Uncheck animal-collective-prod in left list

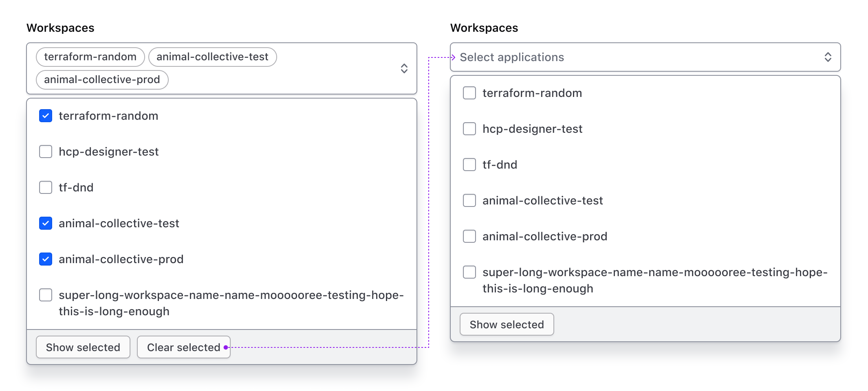(45, 259)
